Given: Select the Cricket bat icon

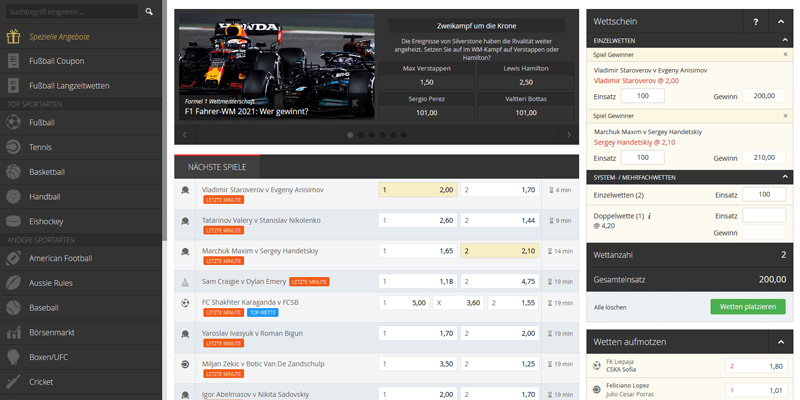Looking at the screenshot, I should (x=13, y=382).
